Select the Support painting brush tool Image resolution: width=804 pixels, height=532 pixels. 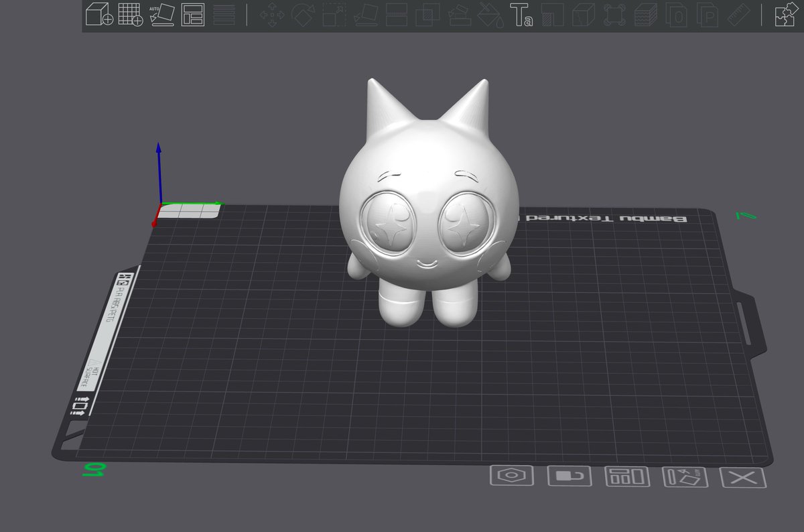point(460,15)
